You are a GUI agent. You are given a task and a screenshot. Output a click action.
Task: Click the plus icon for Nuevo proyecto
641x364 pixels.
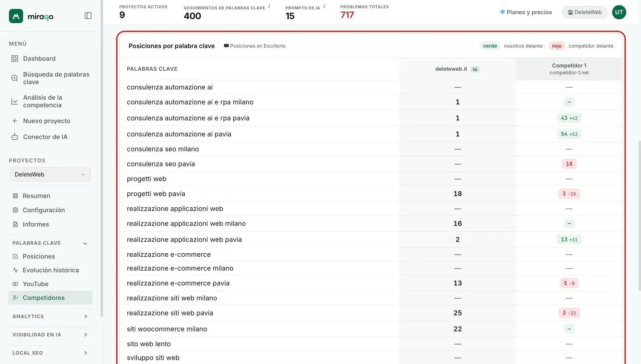point(15,121)
